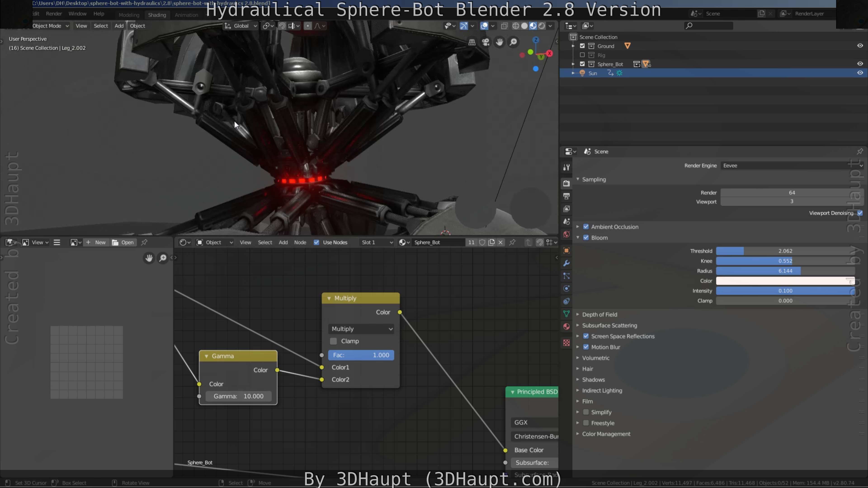The image size is (868, 488).
Task: Adjust the Multiply node Fac slider
Action: [x=361, y=355]
